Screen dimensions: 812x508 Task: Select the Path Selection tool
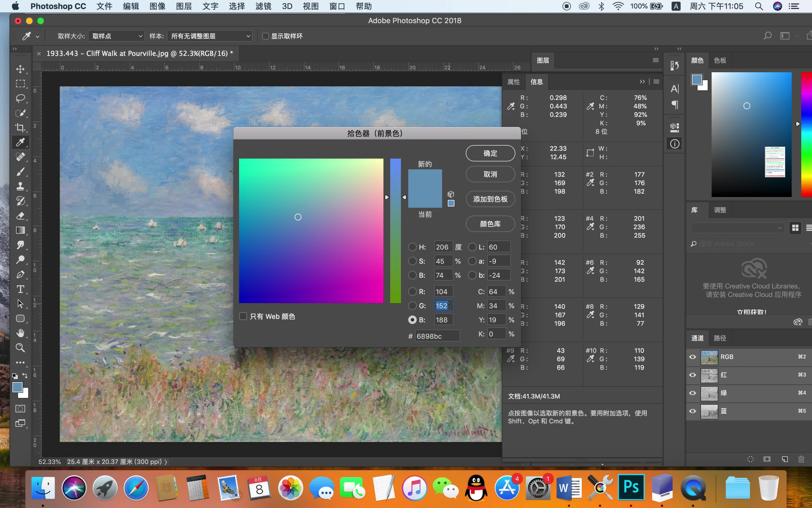tap(20, 304)
